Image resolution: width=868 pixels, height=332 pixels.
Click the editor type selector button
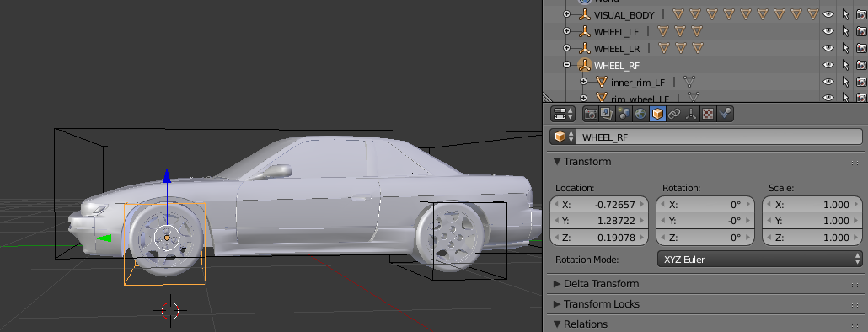pyautogui.click(x=563, y=114)
